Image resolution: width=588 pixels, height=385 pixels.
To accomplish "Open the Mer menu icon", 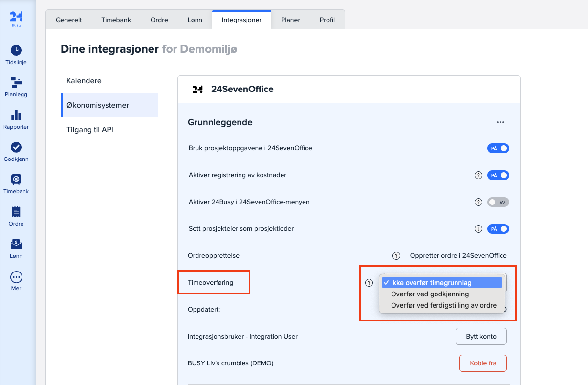I will (16, 277).
